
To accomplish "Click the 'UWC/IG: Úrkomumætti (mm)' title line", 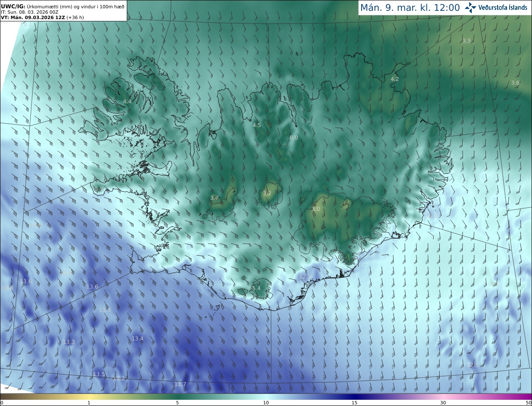I will point(62,6).
